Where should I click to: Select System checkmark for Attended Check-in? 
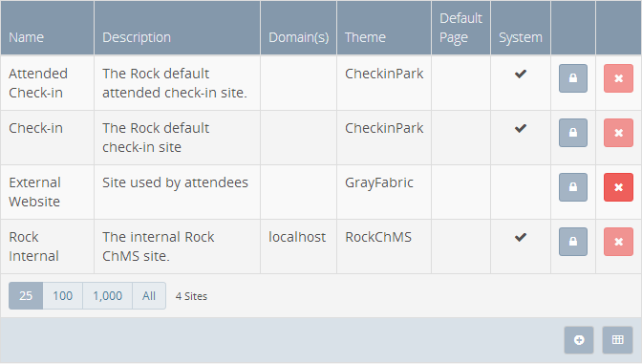pyautogui.click(x=521, y=74)
